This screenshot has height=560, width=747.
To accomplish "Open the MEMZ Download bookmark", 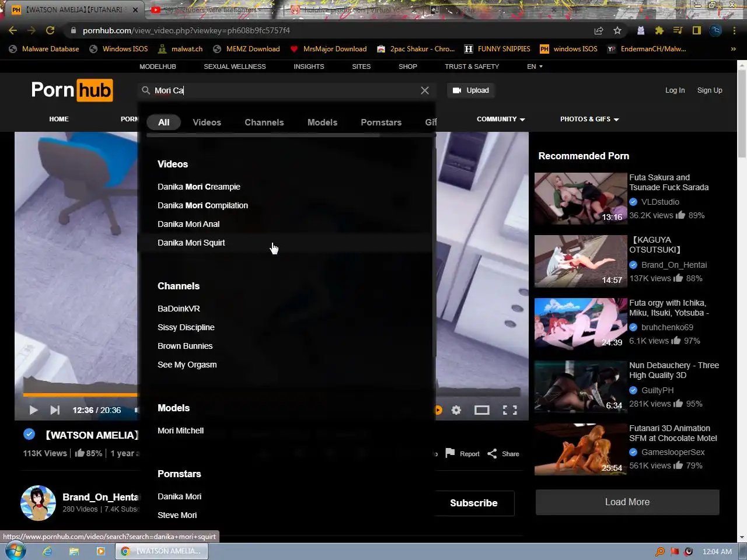I will tap(247, 49).
